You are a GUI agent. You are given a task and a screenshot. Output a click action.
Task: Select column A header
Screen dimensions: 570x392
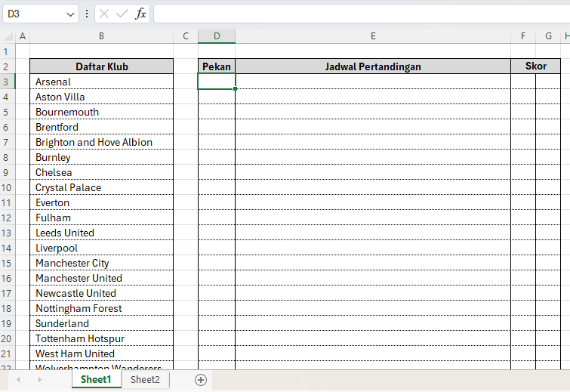coord(23,36)
